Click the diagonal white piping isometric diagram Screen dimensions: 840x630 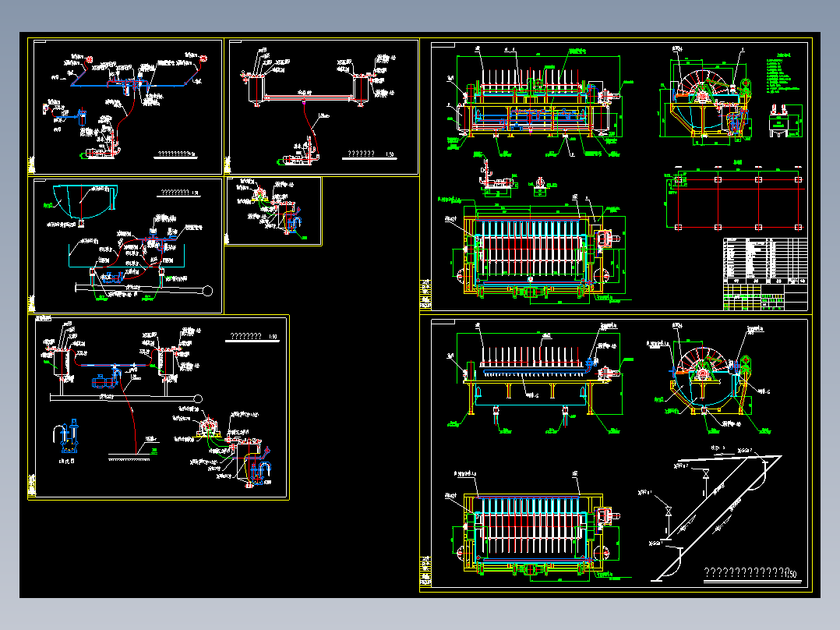[x=711, y=515]
